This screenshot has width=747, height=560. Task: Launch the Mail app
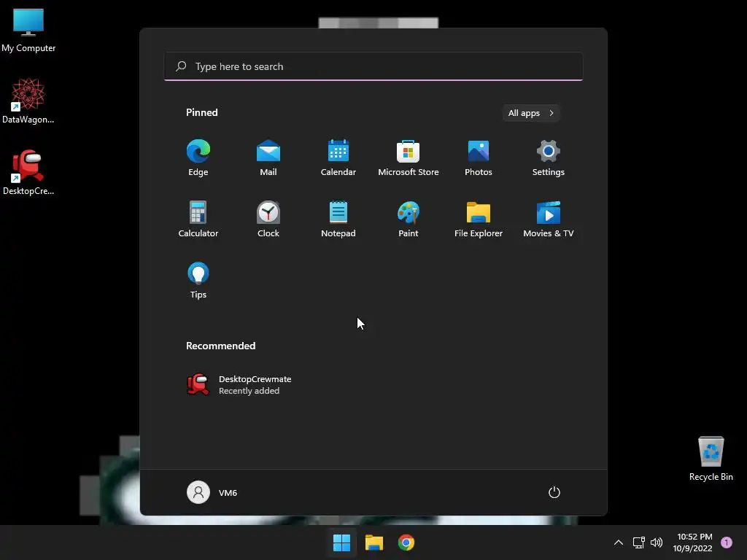[x=268, y=158]
